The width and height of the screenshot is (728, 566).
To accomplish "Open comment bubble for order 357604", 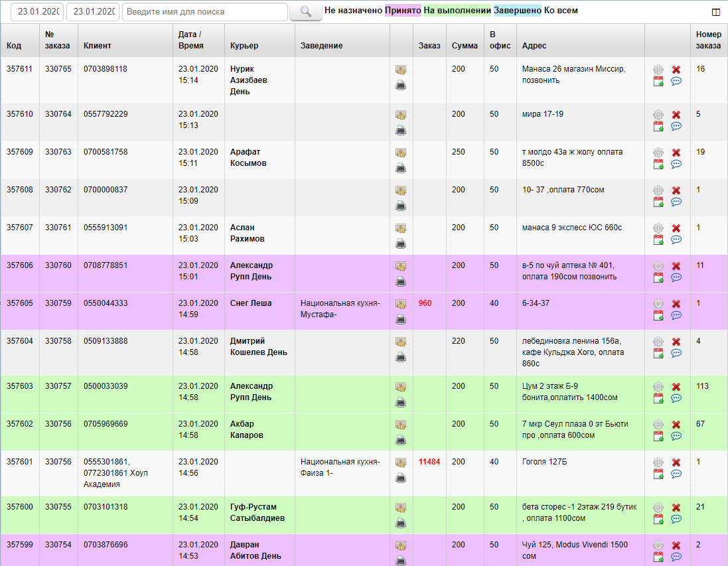I will coord(676,353).
